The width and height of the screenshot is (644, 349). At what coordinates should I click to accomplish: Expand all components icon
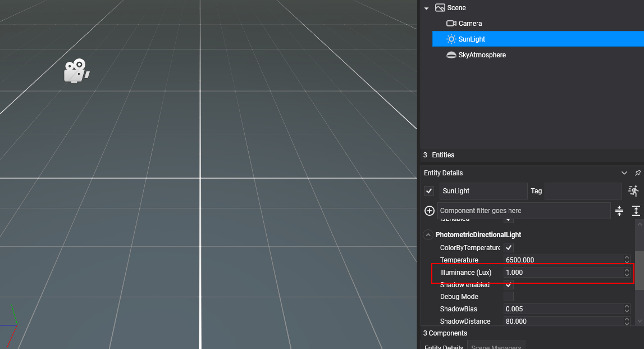tap(636, 211)
